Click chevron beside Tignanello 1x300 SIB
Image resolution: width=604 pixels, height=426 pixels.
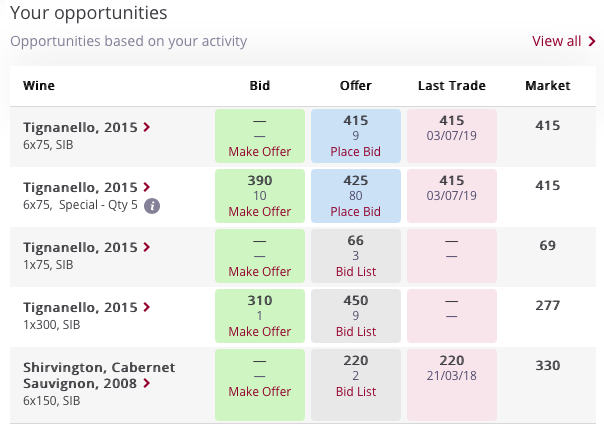(147, 307)
